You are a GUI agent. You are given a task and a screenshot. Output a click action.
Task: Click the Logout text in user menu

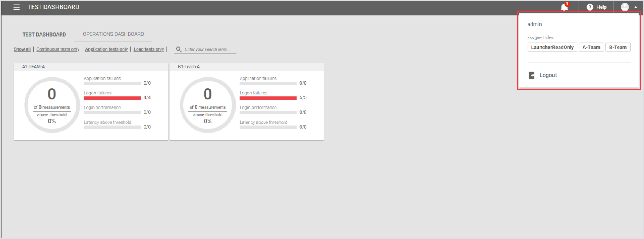click(x=548, y=75)
